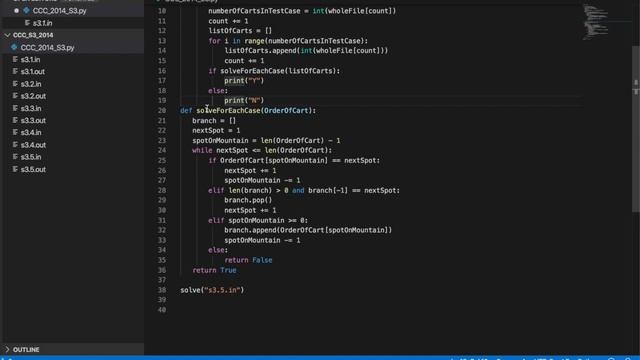This screenshot has width=640, height=360.
Task: Click the file icon next to s3.5.in
Action: [x=15, y=157]
